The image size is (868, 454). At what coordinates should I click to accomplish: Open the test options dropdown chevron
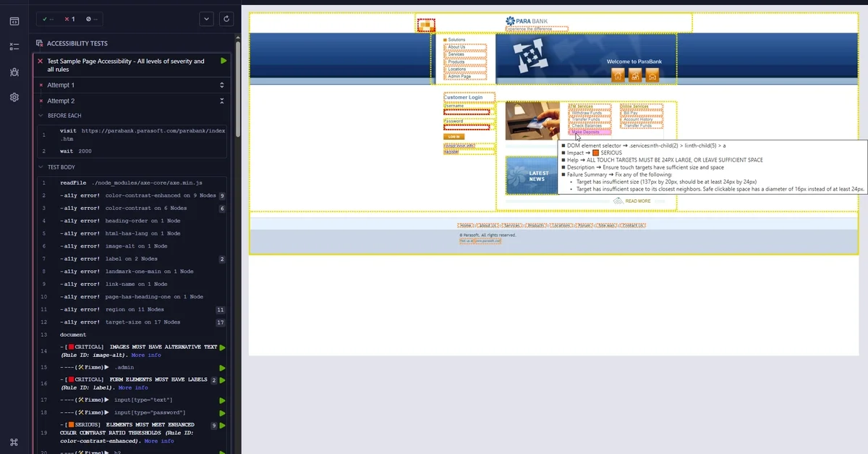click(x=205, y=19)
